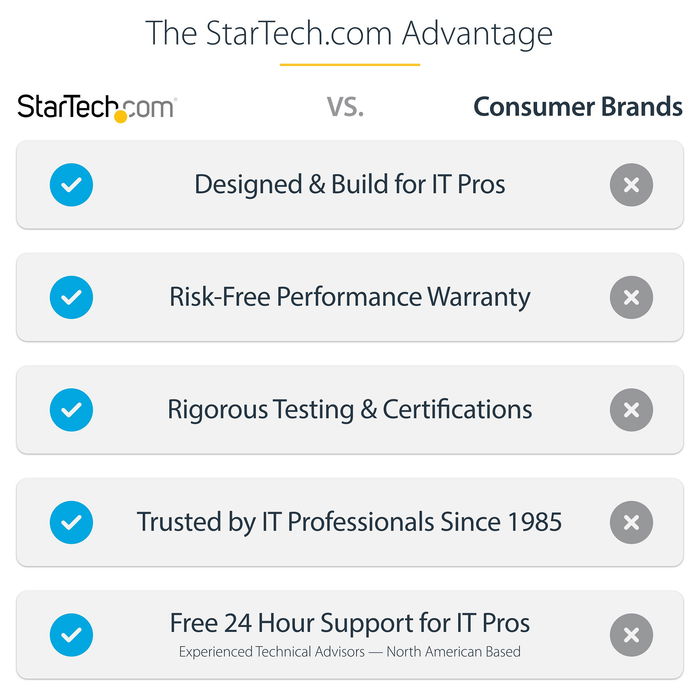Click the StarTech.com logo
The height and width of the screenshot is (700, 700).
(97, 108)
